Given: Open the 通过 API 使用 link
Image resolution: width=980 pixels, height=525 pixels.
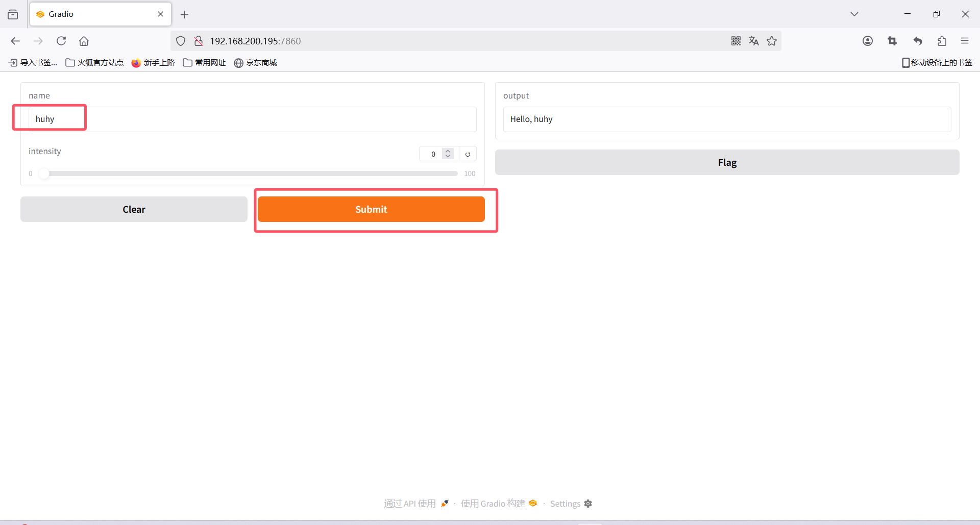Looking at the screenshot, I should (416, 504).
